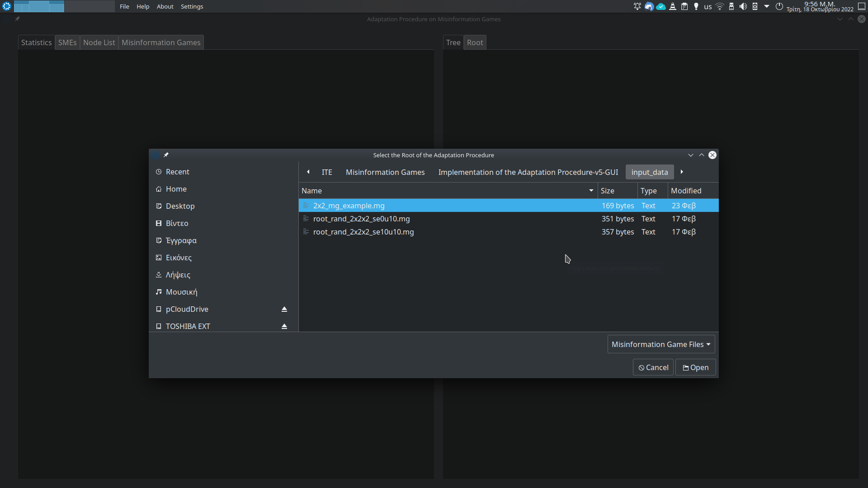The image size is (868, 488).
Task: Click the power button tray icon
Action: pyautogui.click(x=779, y=6)
